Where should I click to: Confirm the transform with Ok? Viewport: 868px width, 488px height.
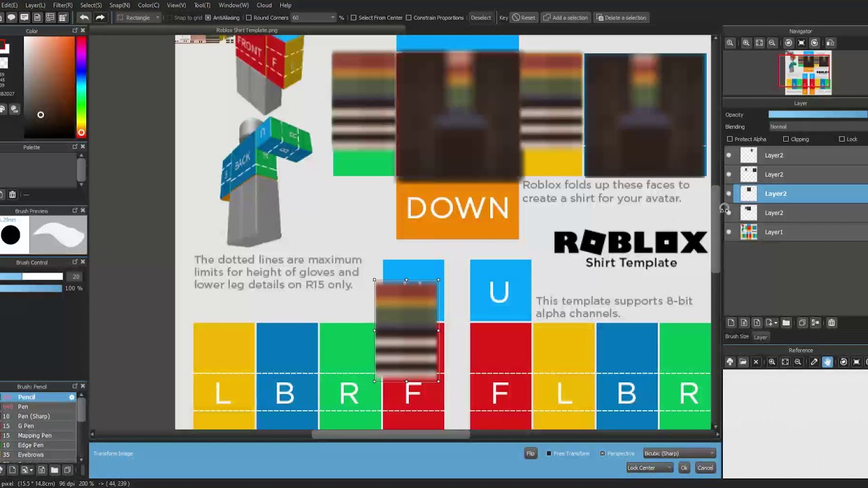(684, 468)
